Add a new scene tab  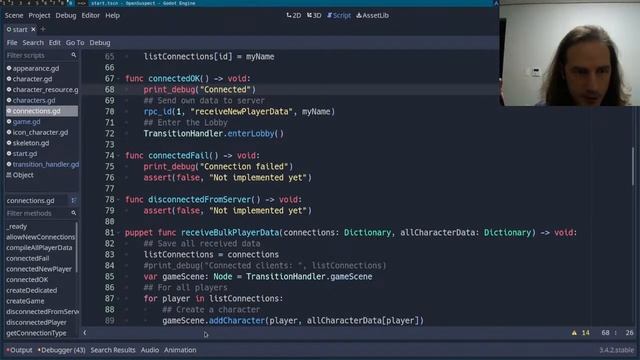tap(43, 29)
